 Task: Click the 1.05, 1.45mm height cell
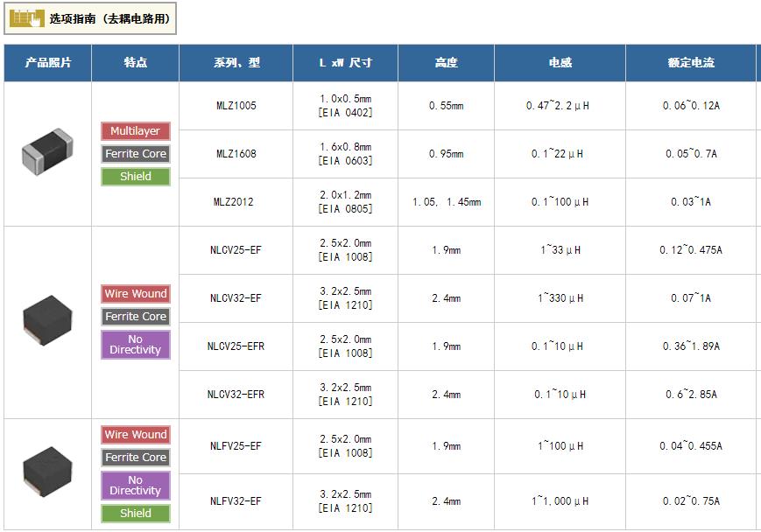[x=447, y=202]
